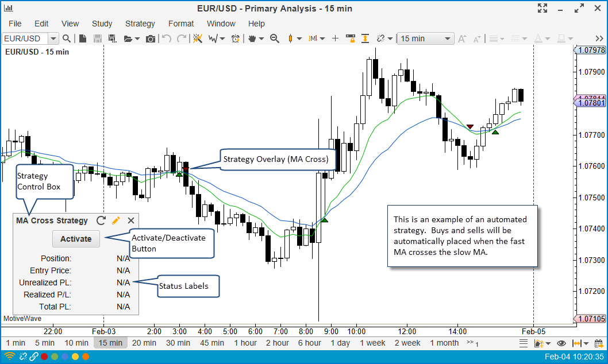Toggle the eye visibility icon in bottom bar
Screen dimensions: 608x364
click(561, 343)
